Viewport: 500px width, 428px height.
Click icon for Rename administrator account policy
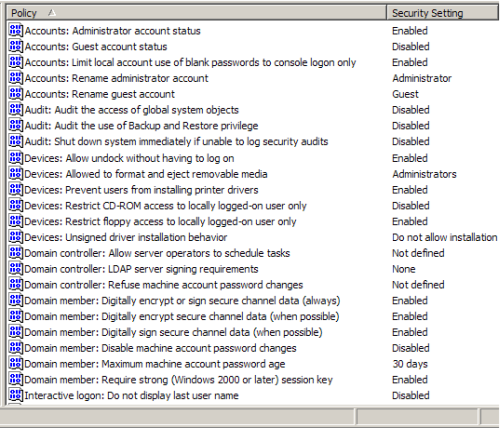(x=16, y=78)
